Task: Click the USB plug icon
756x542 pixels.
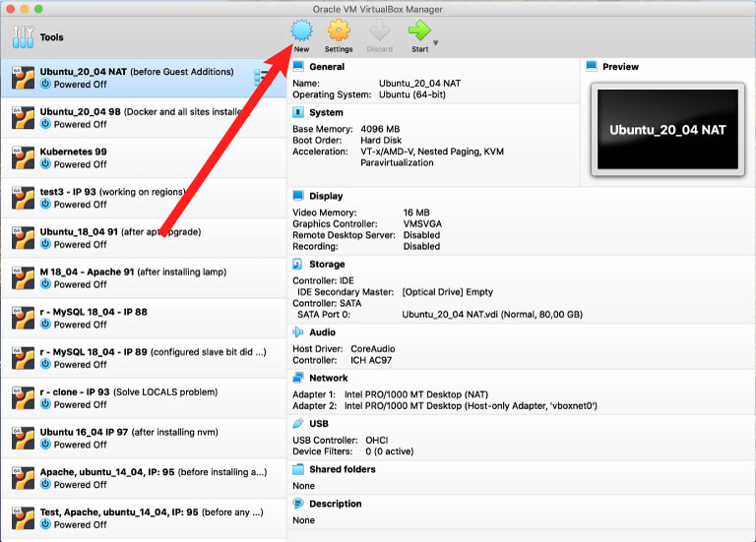Action: (x=298, y=424)
